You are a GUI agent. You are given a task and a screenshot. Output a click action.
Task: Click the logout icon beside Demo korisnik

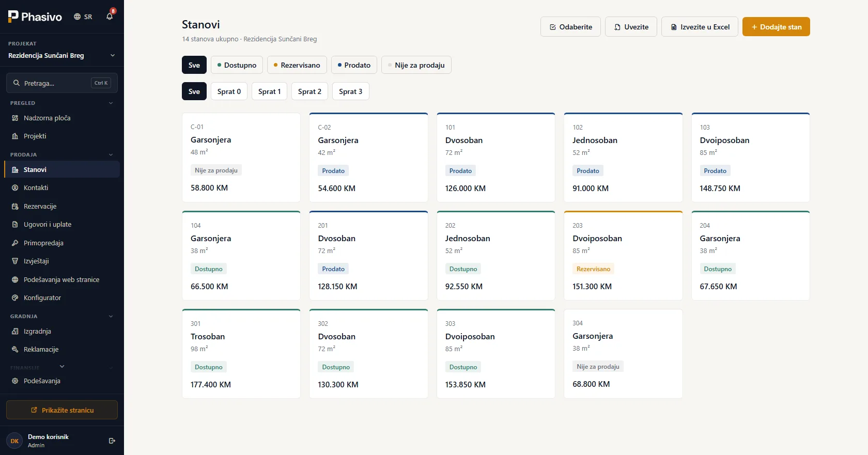[112, 441]
